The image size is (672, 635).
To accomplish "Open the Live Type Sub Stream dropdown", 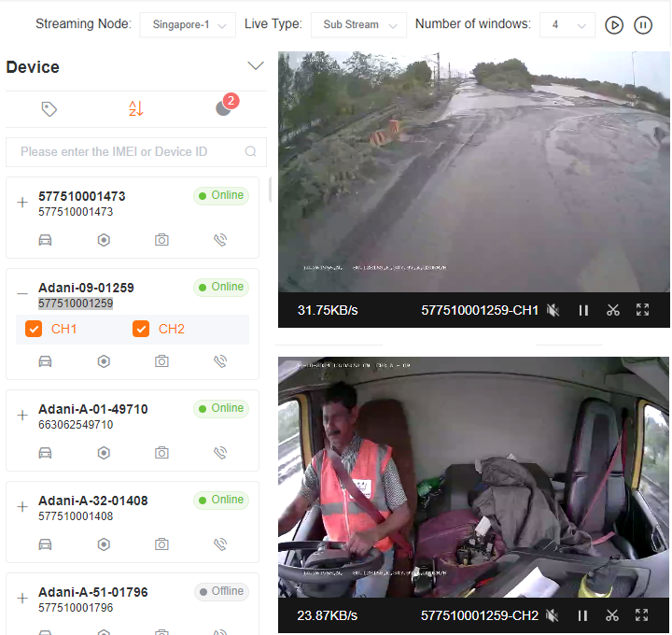I will 358,25.
